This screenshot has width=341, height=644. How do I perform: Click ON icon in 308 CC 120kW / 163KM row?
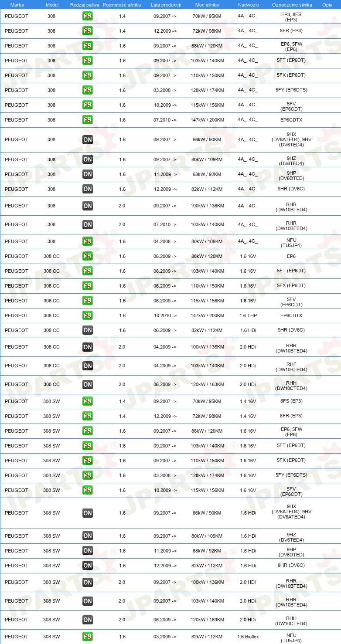[87, 384]
